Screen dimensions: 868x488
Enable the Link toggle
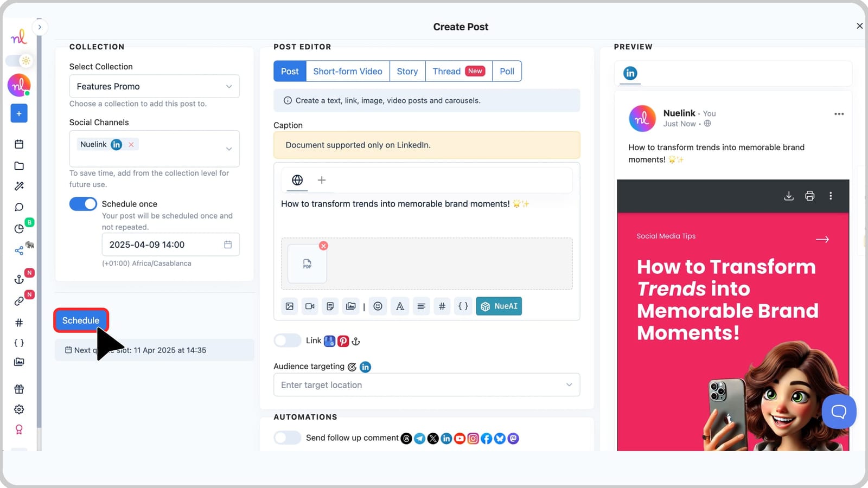287,341
